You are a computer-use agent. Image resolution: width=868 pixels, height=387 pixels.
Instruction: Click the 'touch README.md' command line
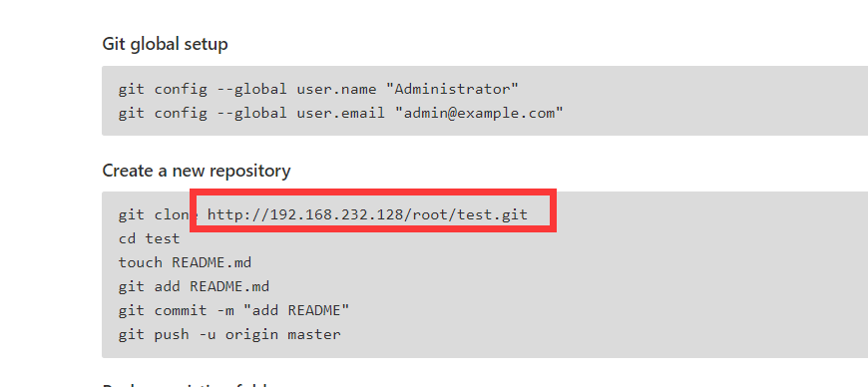(x=185, y=262)
